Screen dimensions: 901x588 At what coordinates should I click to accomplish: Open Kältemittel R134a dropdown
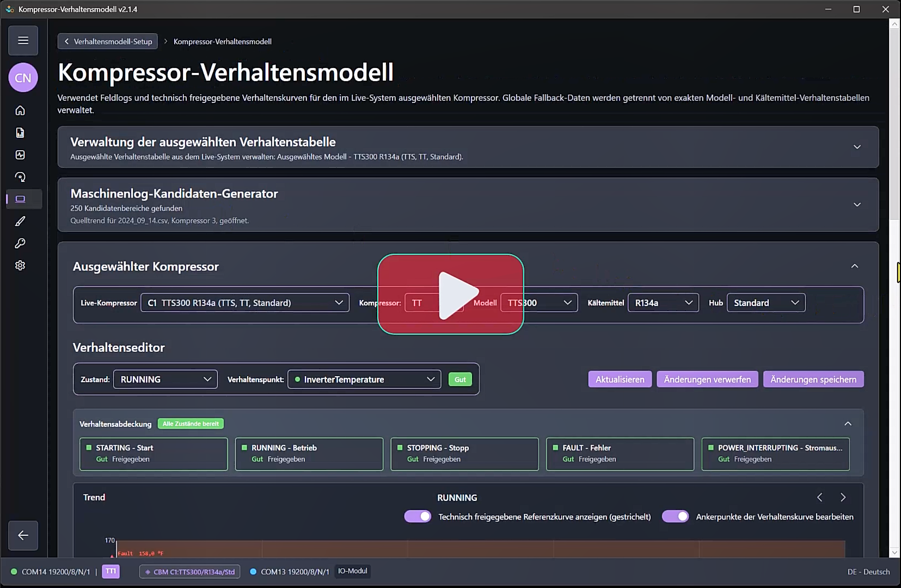tap(663, 303)
